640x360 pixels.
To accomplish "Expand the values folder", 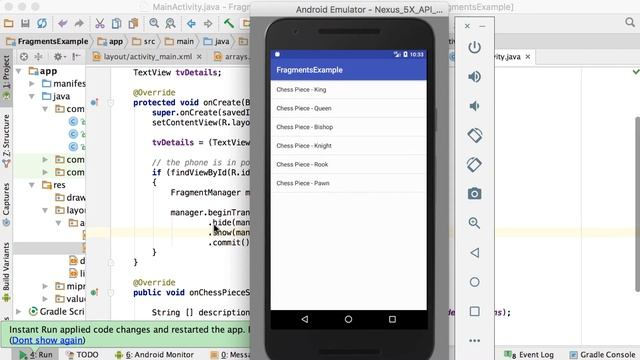I will point(45,299).
